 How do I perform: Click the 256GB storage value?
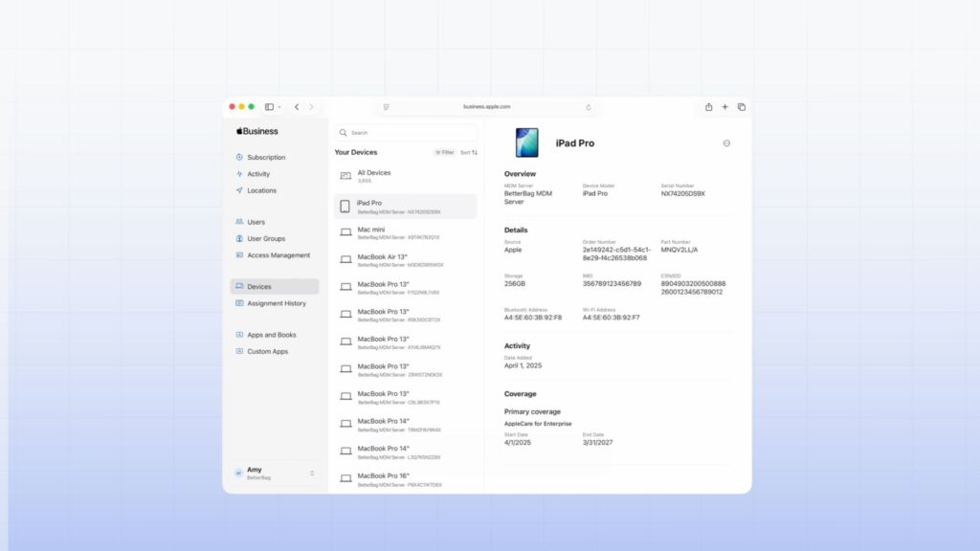click(x=515, y=283)
